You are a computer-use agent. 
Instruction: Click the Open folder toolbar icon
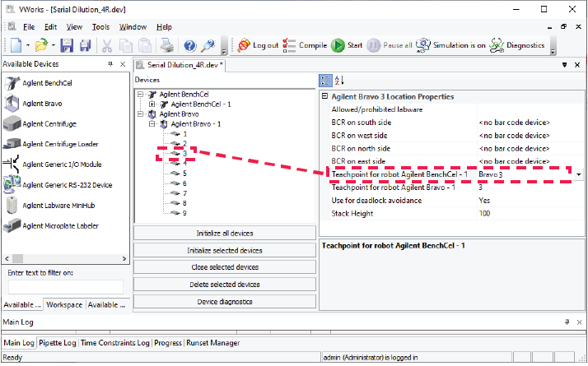pyautogui.click(x=42, y=45)
